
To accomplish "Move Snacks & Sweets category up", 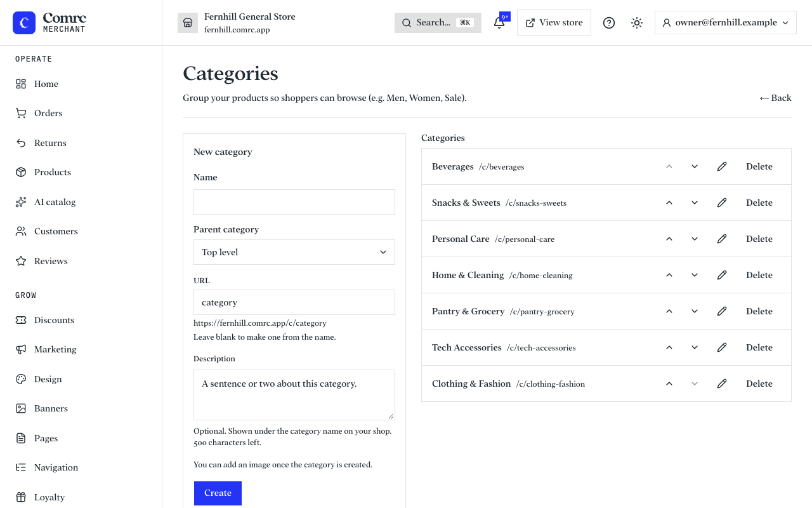I will pyautogui.click(x=669, y=203).
